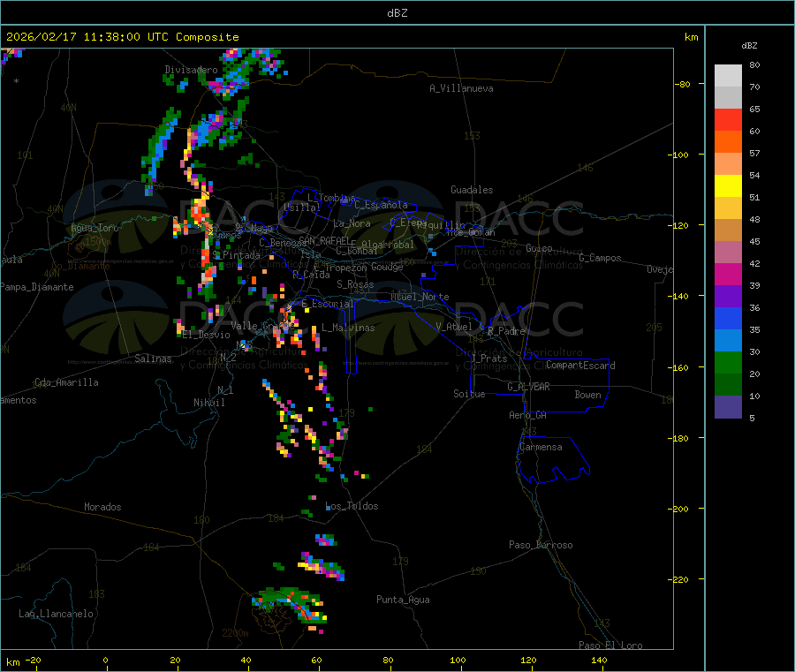The width and height of the screenshot is (795, 672).
Task: Select the 'Guadales' place label
Action: click(472, 190)
